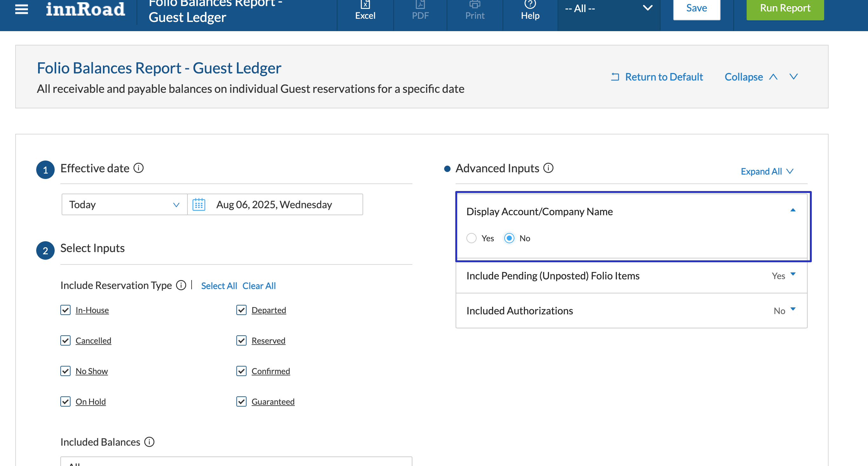The height and width of the screenshot is (466, 868).
Task: Click Included Balances info icon
Action: [149, 442]
